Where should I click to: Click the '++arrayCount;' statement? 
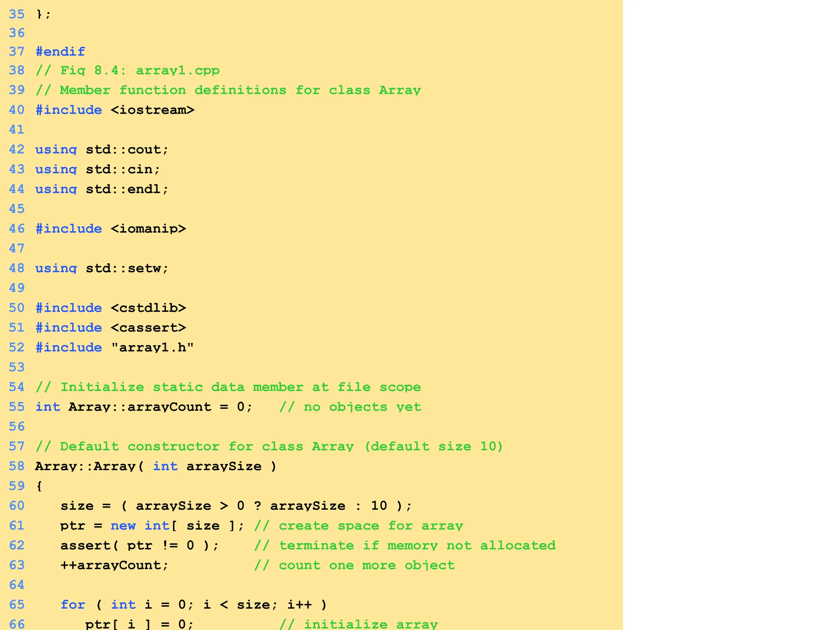point(114,565)
